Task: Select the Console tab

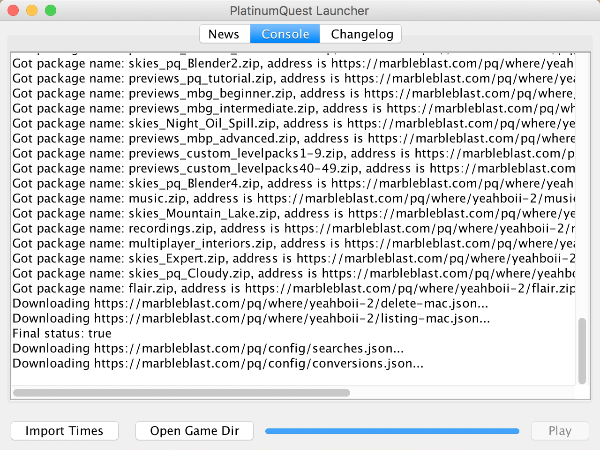Action: coord(285,34)
